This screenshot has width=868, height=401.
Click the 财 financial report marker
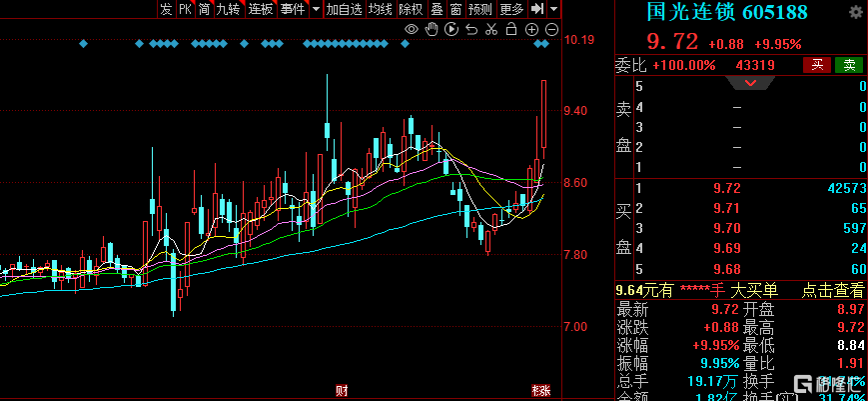tap(342, 390)
